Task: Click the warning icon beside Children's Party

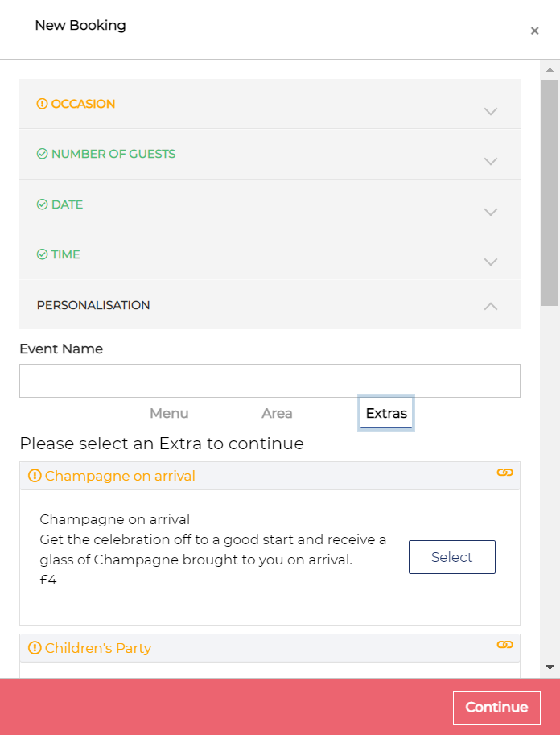Action: [x=35, y=648]
